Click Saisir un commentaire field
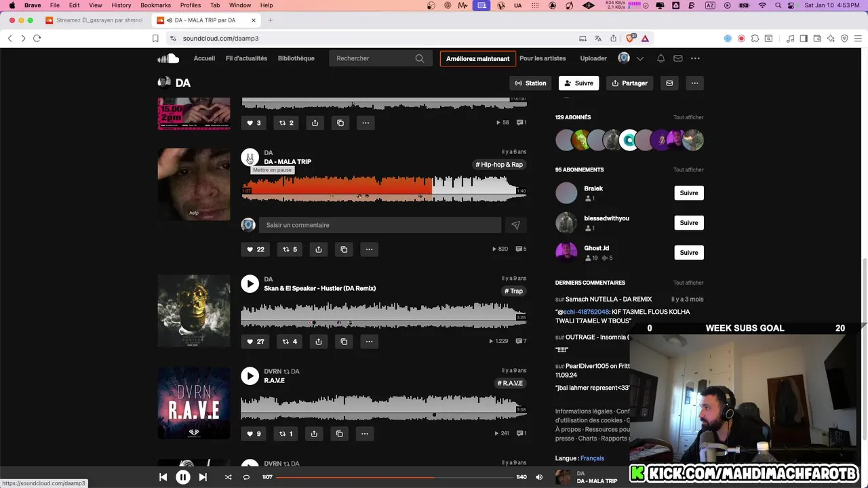This screenshot has width=868, height=488. click(x=380, y=225)
